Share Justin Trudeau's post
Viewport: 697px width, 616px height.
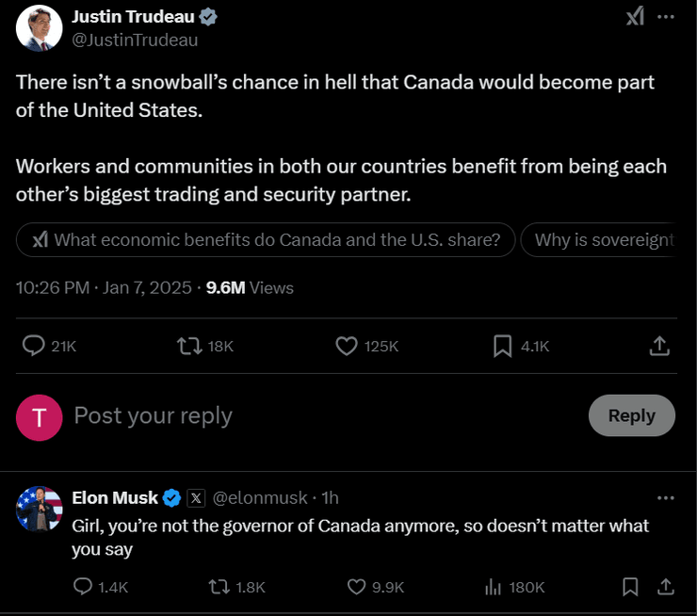pyautogui.click(x=659, y=346)
